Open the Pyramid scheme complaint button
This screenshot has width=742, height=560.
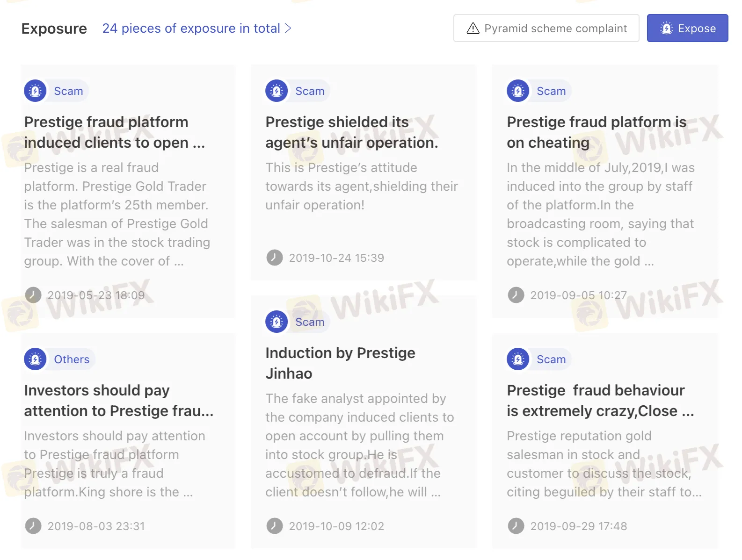546,28
